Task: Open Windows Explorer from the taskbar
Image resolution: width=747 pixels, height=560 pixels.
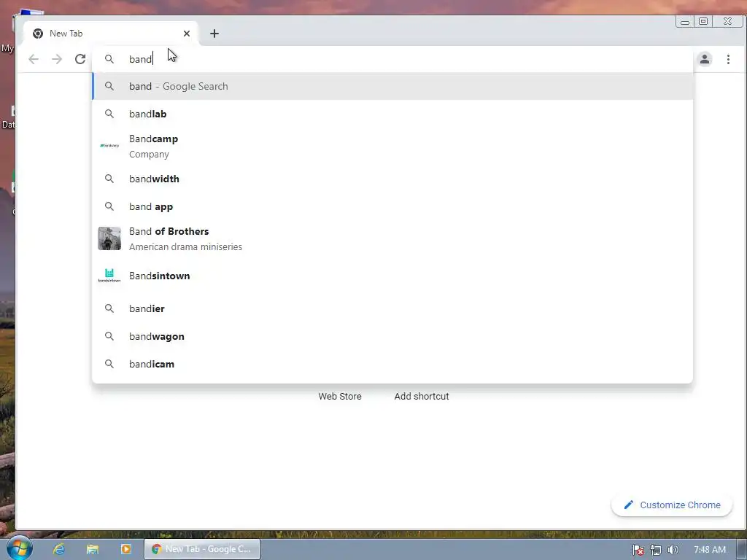Action: 93,549
